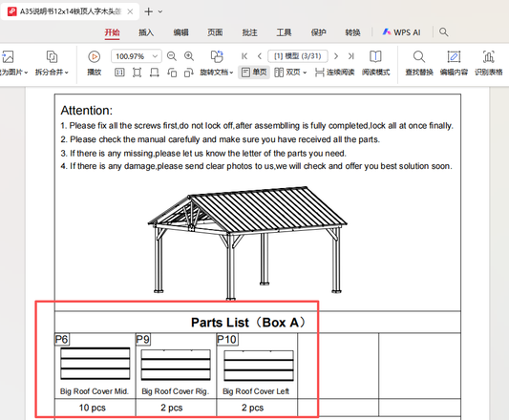Viewport: 509px width, 420px height.
Task: Click 识别表格 recognize table tool
Action: 489,63
